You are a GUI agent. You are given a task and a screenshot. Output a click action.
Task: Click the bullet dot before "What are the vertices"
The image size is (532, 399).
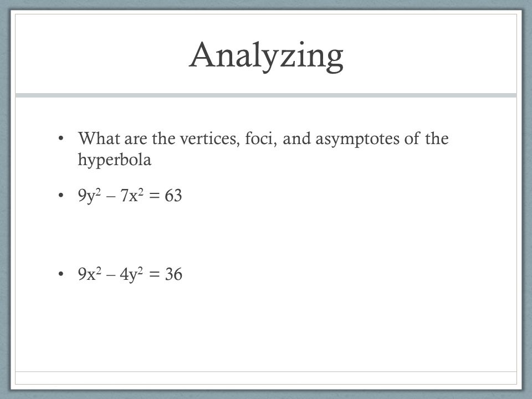(x=61, y=139)
